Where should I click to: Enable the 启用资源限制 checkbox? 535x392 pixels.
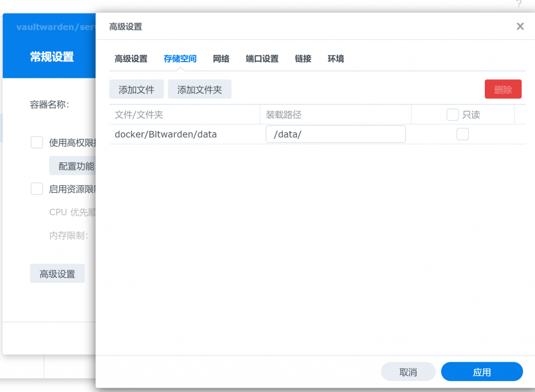37,189
